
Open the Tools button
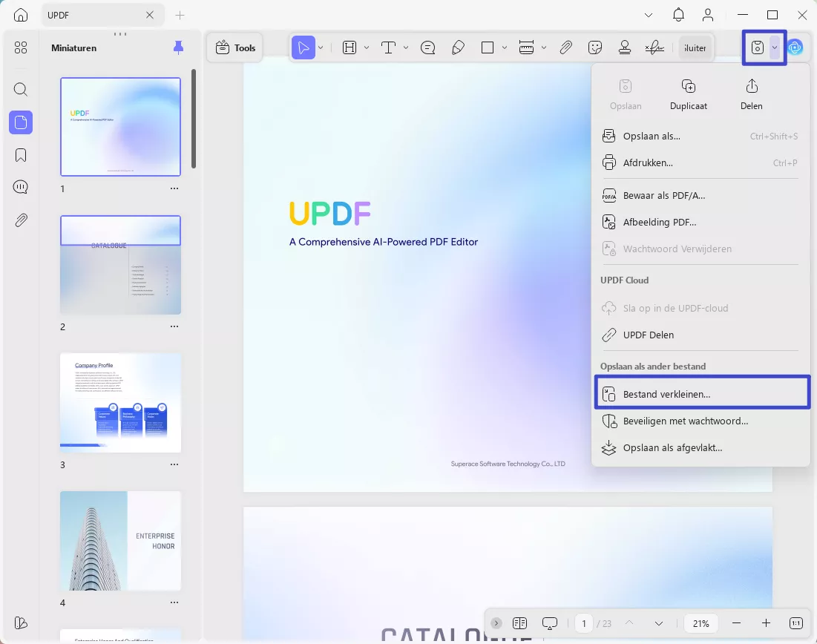pos(235,48)
